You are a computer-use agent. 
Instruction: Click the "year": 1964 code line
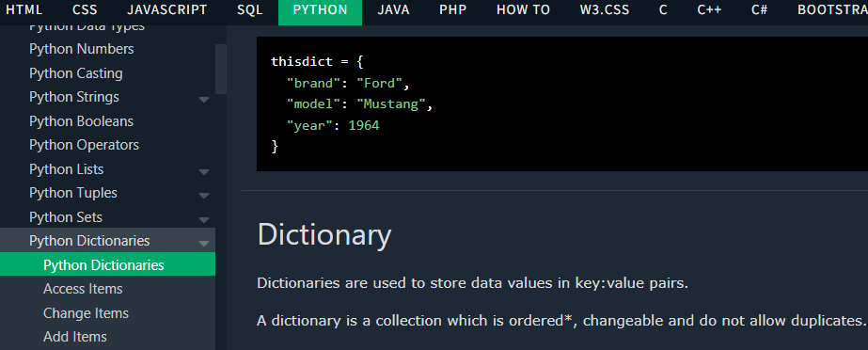point(333,126)
